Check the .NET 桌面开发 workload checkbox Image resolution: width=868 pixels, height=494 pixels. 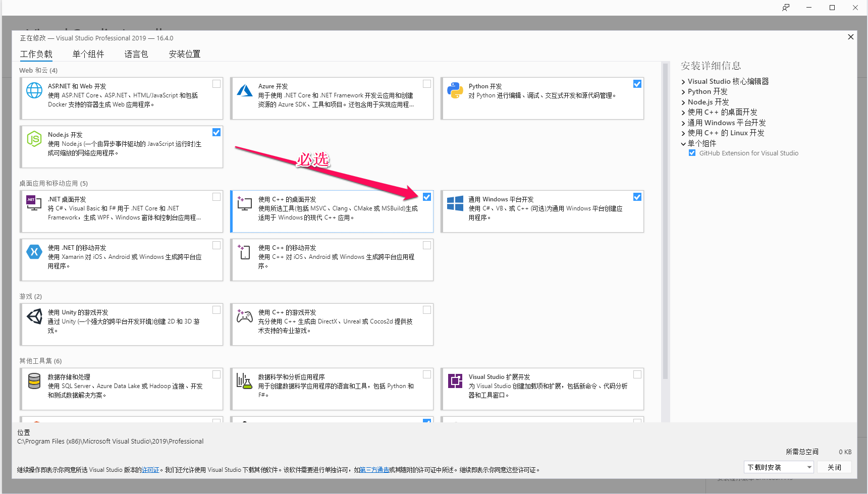[216, 197]
